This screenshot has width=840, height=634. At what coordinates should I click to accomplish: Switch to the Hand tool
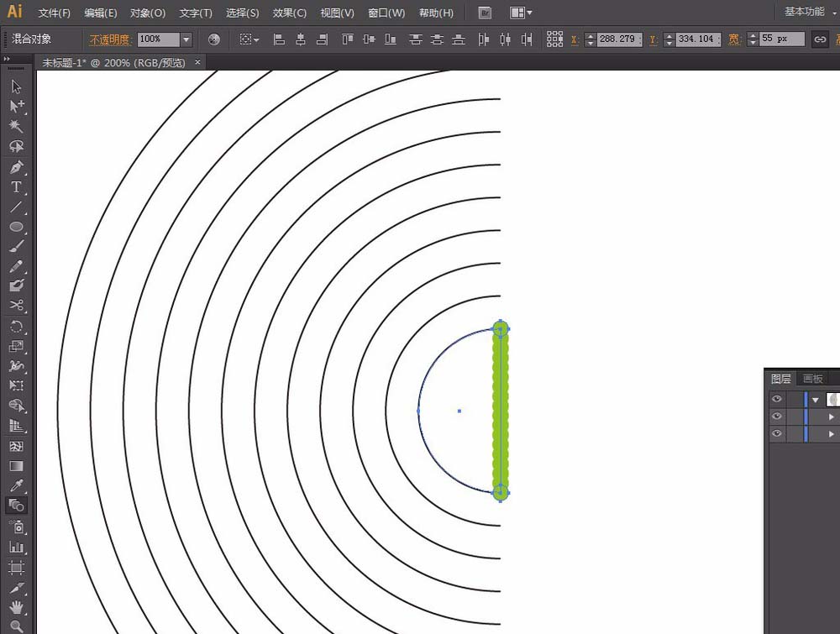tap(16, 607)
